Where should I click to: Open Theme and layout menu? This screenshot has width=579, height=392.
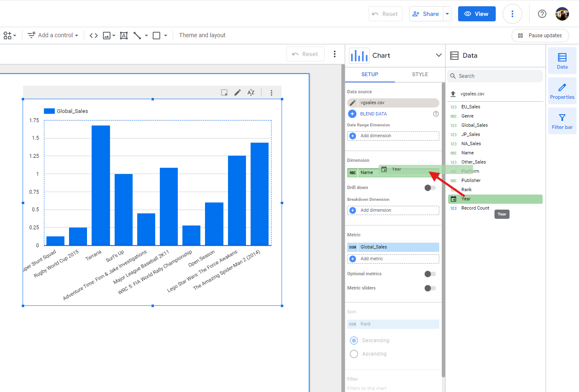(202, 36)
